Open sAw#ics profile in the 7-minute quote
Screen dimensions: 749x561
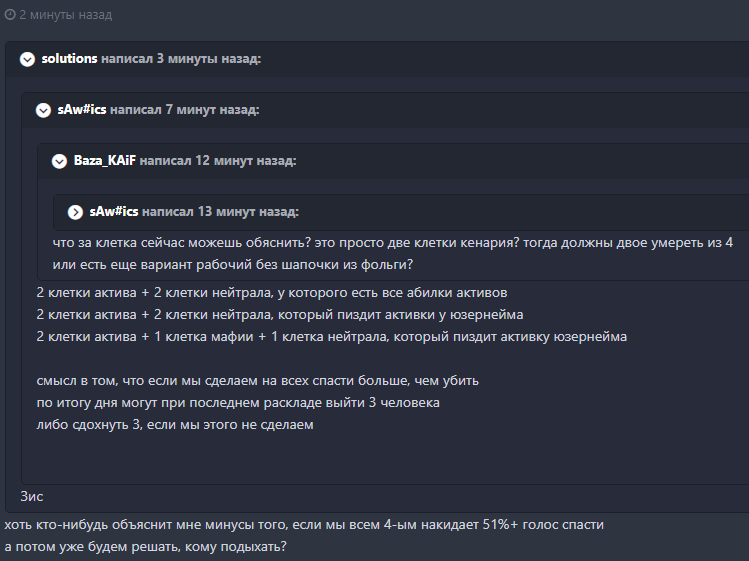(x=82, y=110)
